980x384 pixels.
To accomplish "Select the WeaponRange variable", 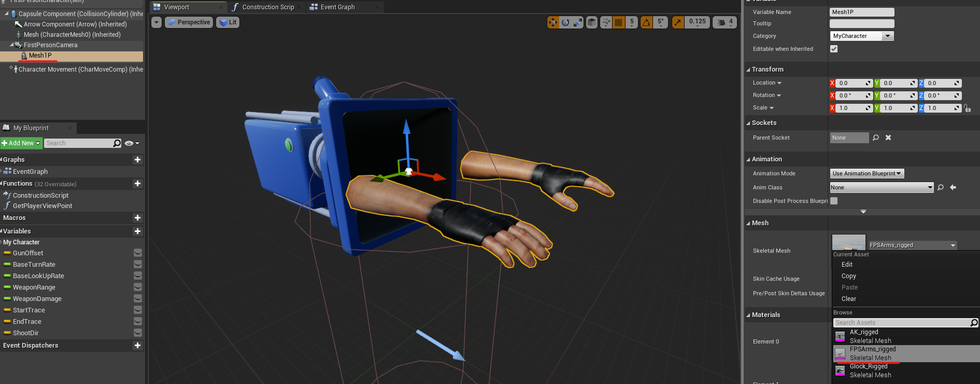I will pos(34,287).
